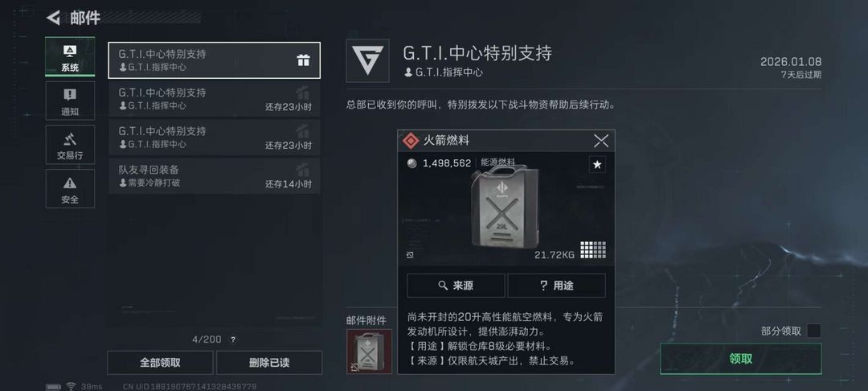The width and height of the screenshot is (868, 391).
Task: Delete read mail with 删除已读
Action: [269, 363]
